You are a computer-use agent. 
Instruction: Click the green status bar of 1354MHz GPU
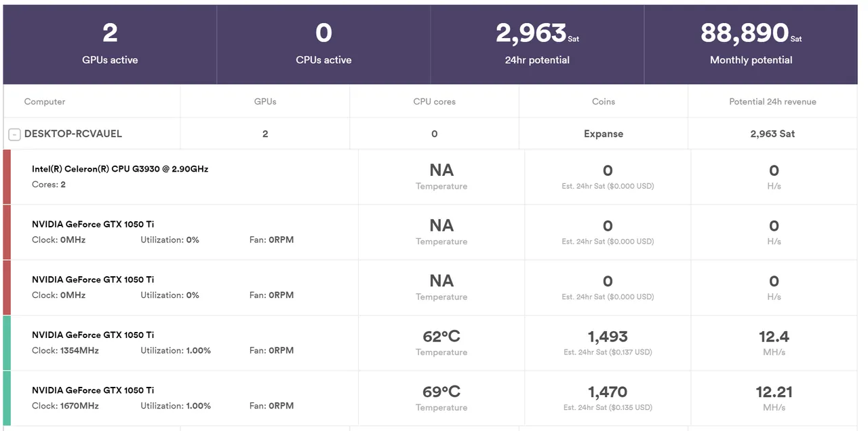pos(7,343)
